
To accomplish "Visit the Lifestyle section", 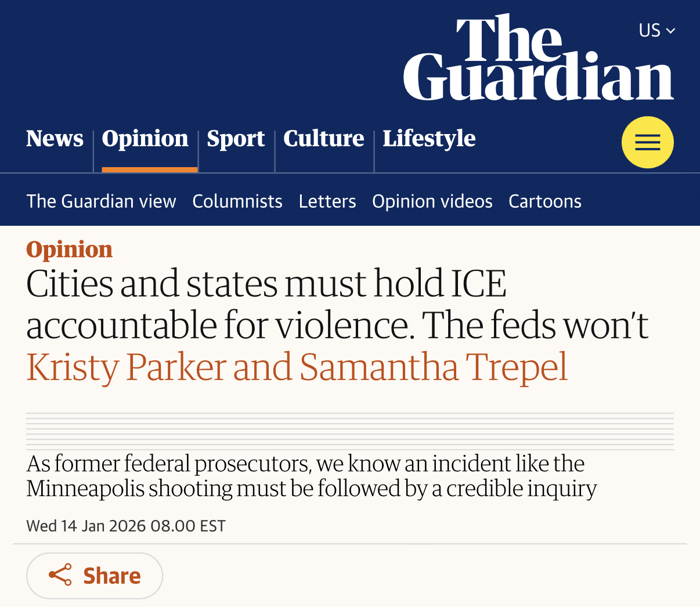I will 429,139.
